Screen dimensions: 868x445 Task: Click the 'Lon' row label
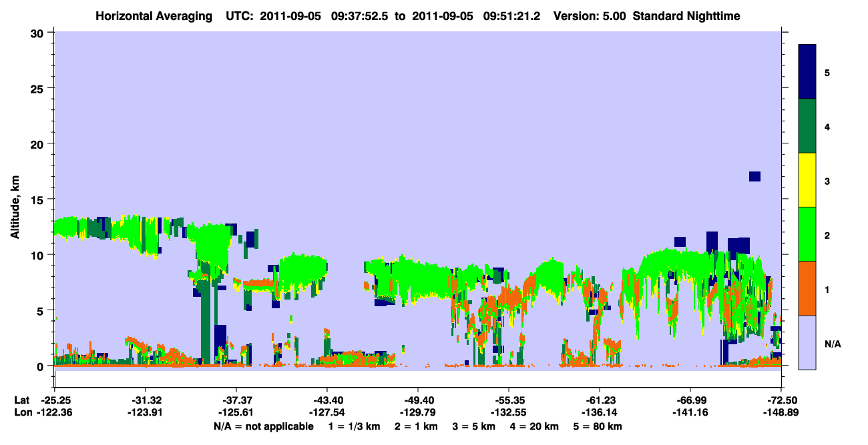point(23,412)
